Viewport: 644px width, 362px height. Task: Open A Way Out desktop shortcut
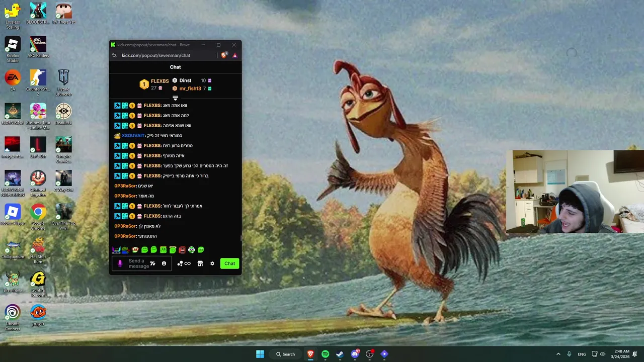[63, 181]
